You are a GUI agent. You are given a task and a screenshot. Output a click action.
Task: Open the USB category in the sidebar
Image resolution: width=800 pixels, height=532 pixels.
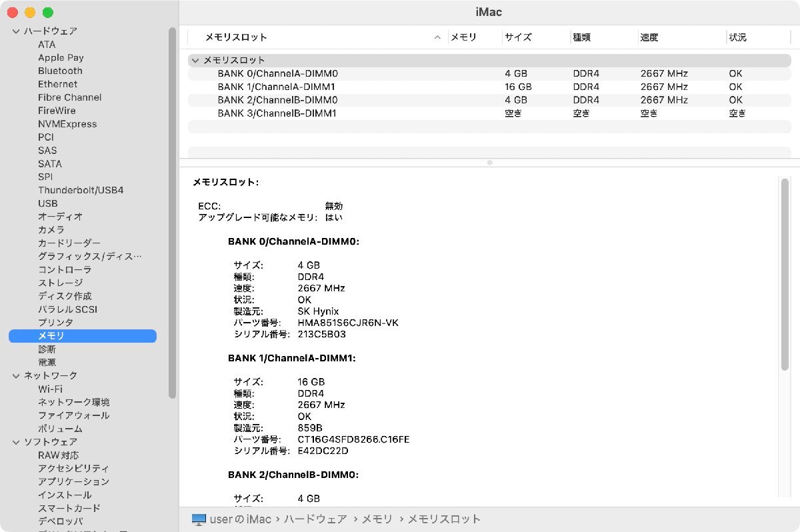[46, 203]
